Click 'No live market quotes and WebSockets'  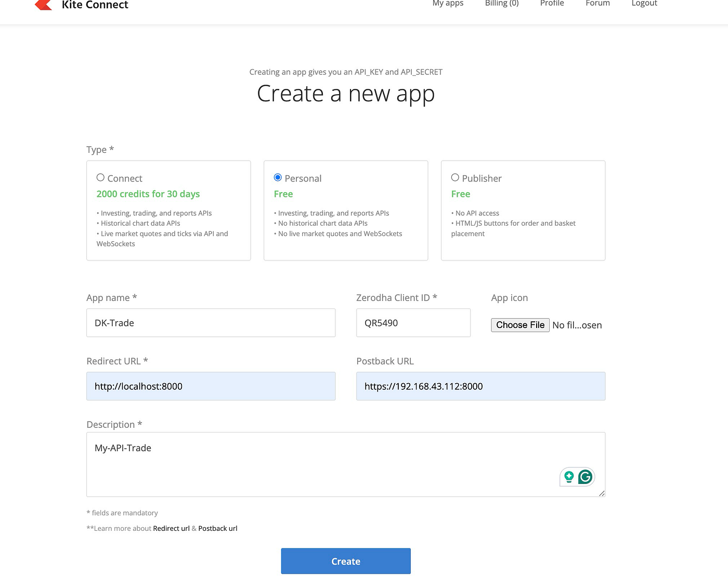(x=340, y=233)
